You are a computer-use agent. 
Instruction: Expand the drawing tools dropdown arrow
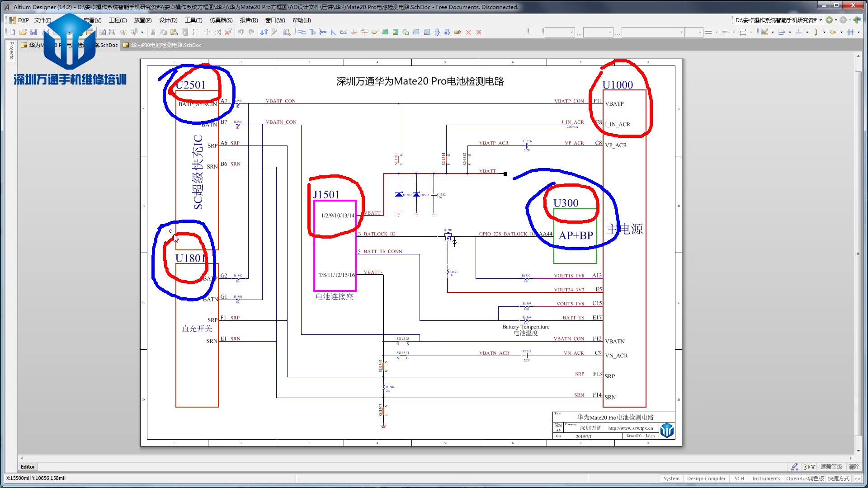[773, 32]
